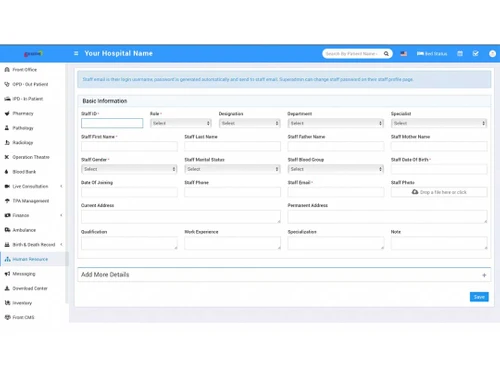This screenshot has width=500, height=375.
Task: Open Pathology menu label
Action: pos(23,128)
